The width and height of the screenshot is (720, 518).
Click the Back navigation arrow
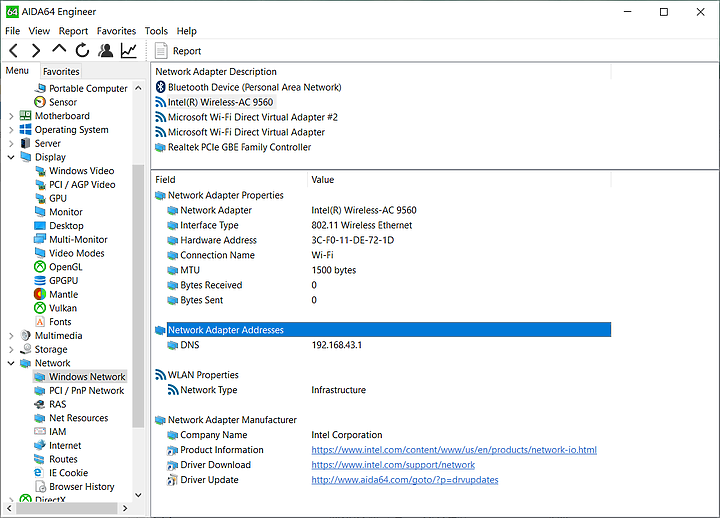13,50
